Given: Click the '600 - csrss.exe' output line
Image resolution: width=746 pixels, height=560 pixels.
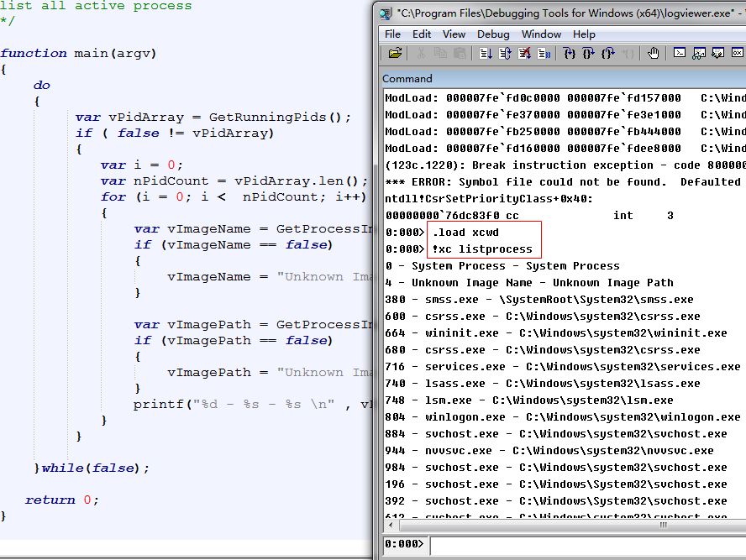Looking at the screenshot, I should (543, 317).
